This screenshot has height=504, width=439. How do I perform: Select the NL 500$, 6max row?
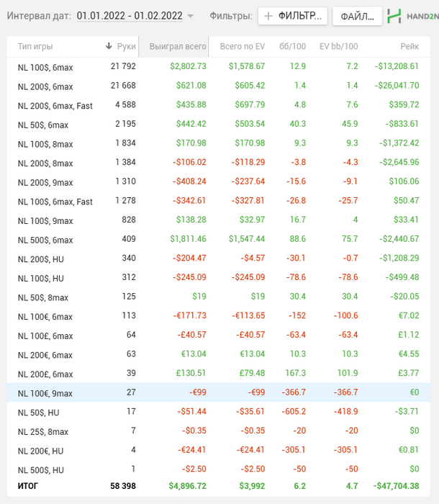point(218,240)
